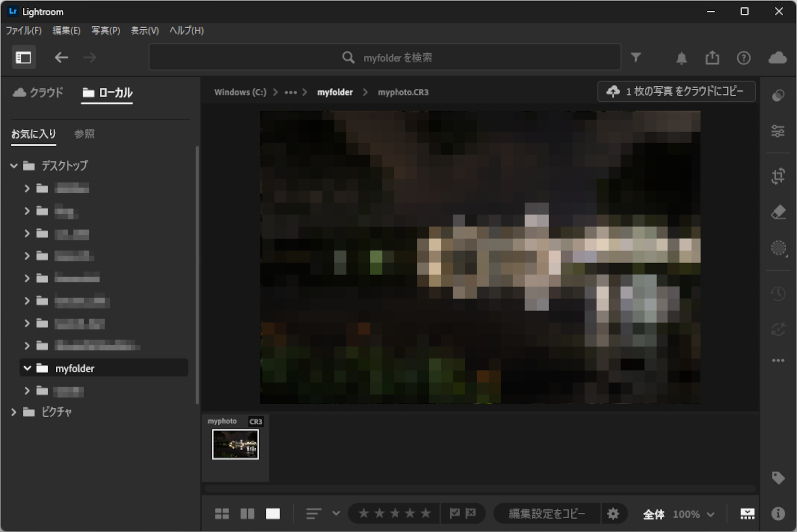Click the main photo preview
The image size is (797, 532).
tap(480, 257)
